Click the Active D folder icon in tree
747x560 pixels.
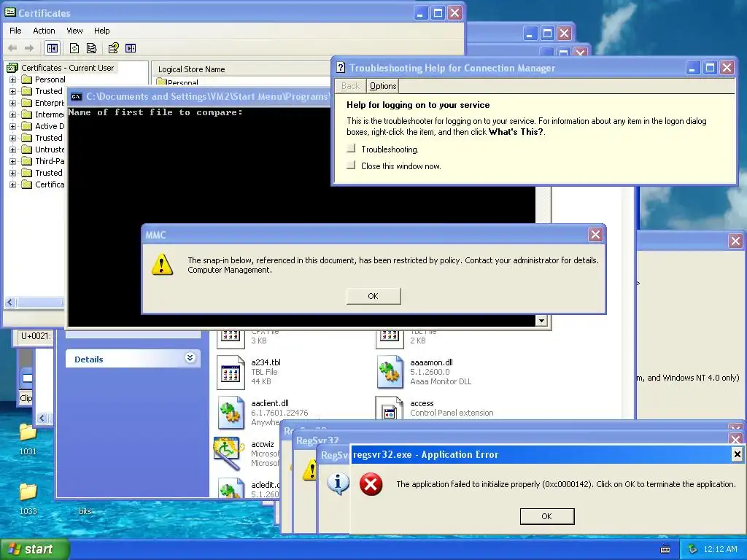(27, 126)
